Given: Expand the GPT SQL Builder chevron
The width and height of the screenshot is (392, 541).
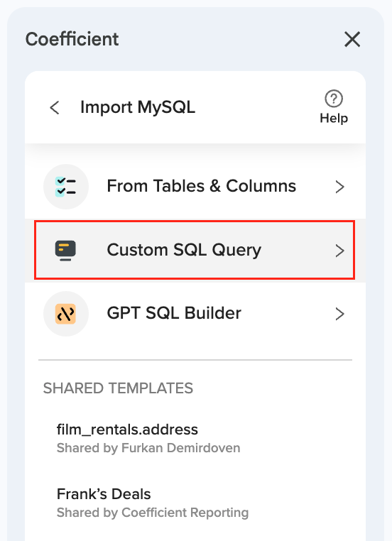Looking at the screenshot, I should click(x=340, y=314).
